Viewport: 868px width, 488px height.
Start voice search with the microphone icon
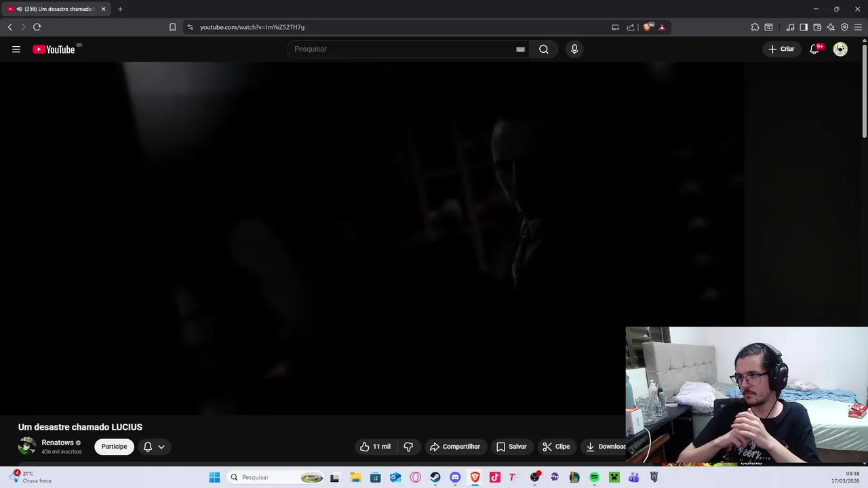pos(574,49)
